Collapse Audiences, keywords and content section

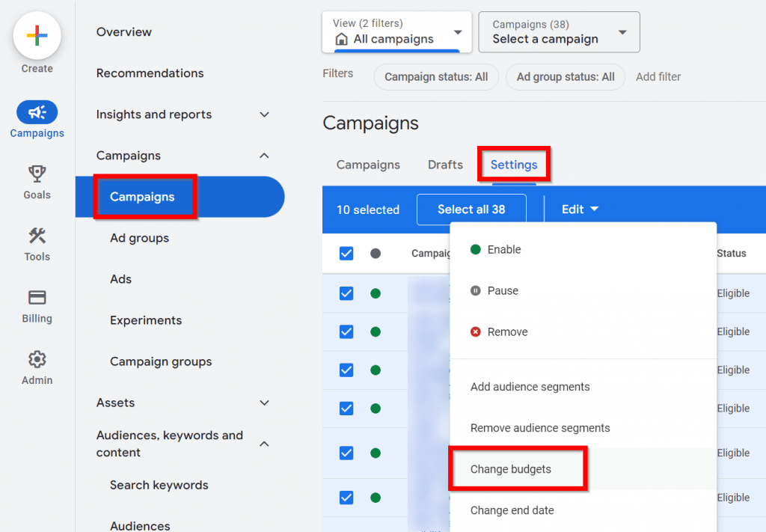(x=264, y=444)
